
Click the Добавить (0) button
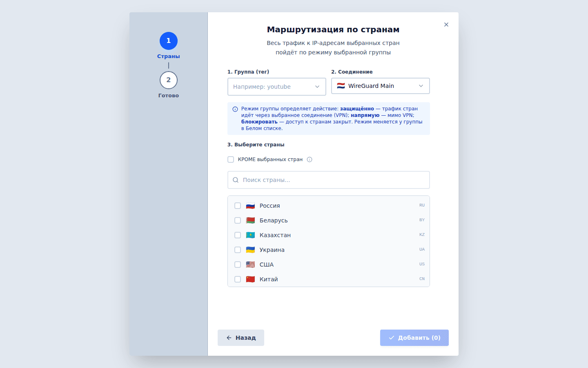click(x=414, y=338)
